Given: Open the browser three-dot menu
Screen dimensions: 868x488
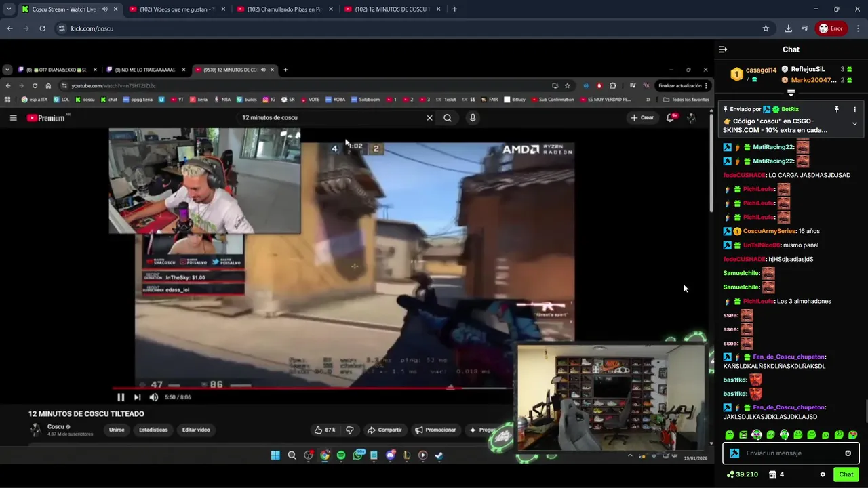Looking at the screenshot, I should (859, 28).
